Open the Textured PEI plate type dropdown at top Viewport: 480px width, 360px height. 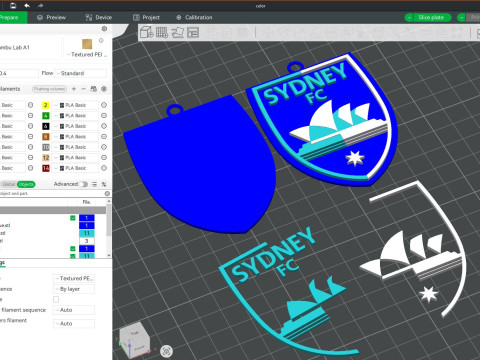click(x=87, y=54)
